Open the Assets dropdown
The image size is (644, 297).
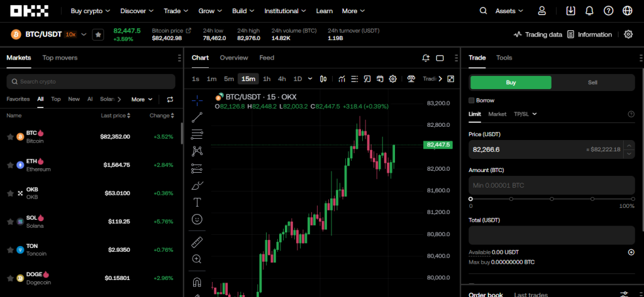click(x=509, y=11)
